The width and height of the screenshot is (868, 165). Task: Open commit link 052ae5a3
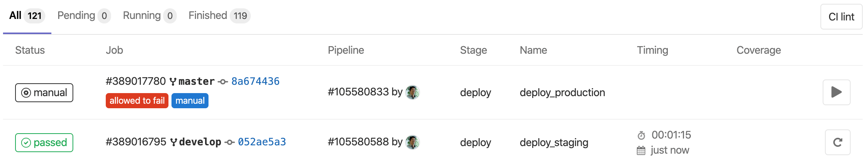[262, 142]
